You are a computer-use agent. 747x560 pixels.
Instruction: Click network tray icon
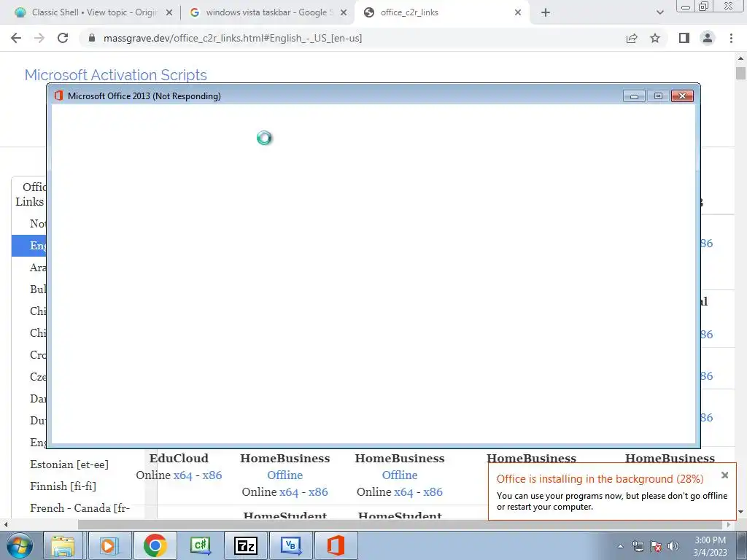coord(638,546)
